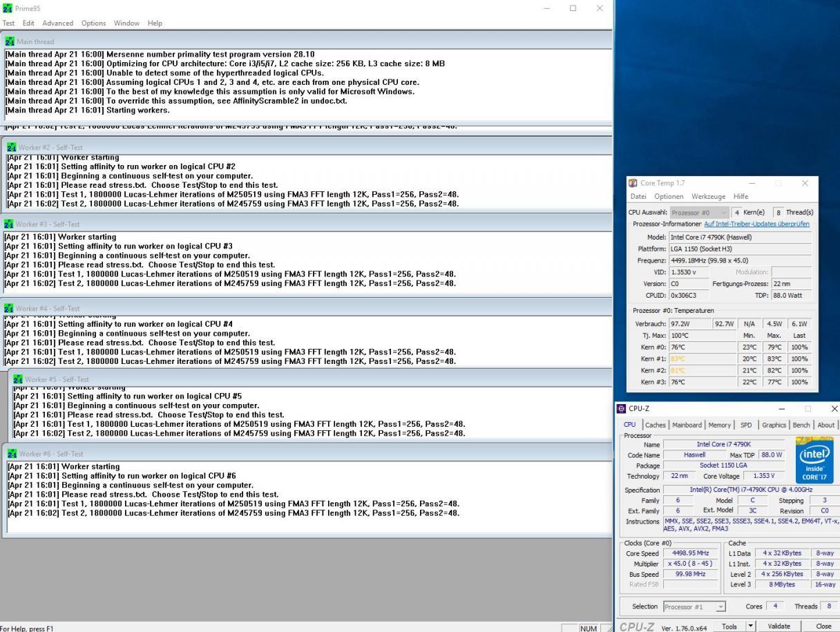This screenshot has height=632, width=840.
Task: Click the Worker #3 - Self-Test title bar
Action: coord(306,224)
